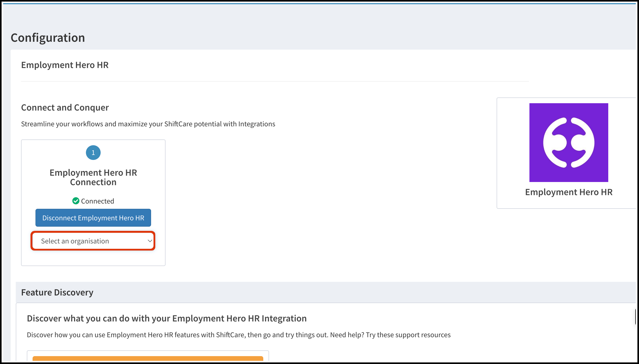Click the purple Employment Hero logo
Viewport: 639px width, 364px height.
click(x=569, y=142)
